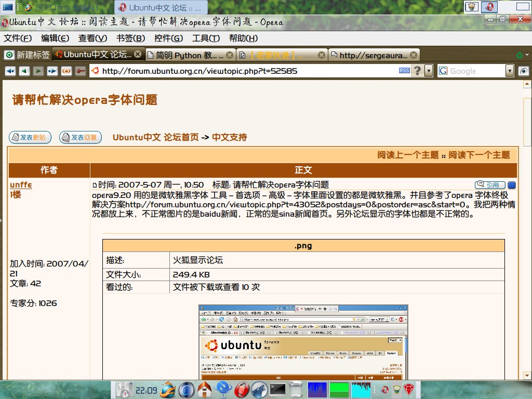532x399 pixels.
Task: Close the Ubuntu中文 论坛 tab
Action: [137, 54]
